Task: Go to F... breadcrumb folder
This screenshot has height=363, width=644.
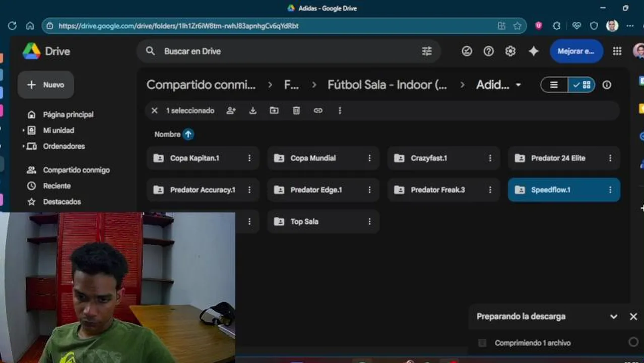Action: click(291, 85)
